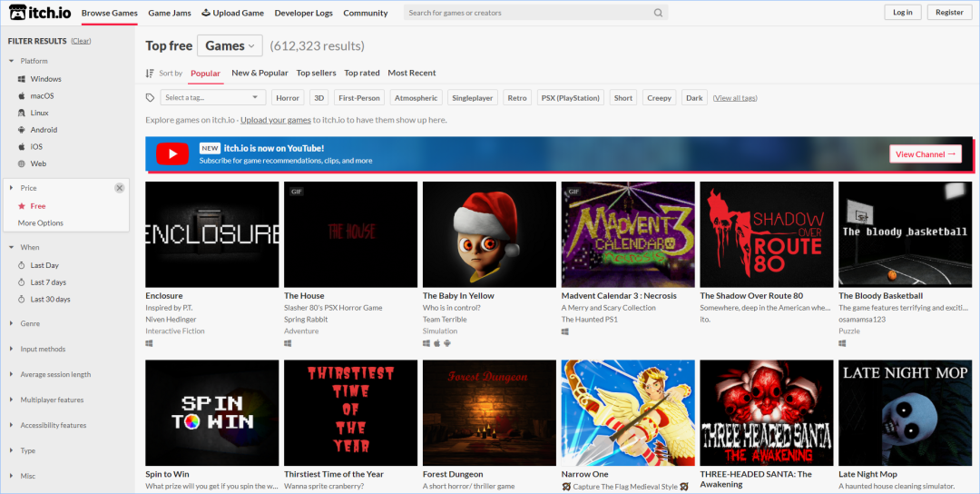Click the Windows icon under Madvent Calendar 3

565,331
